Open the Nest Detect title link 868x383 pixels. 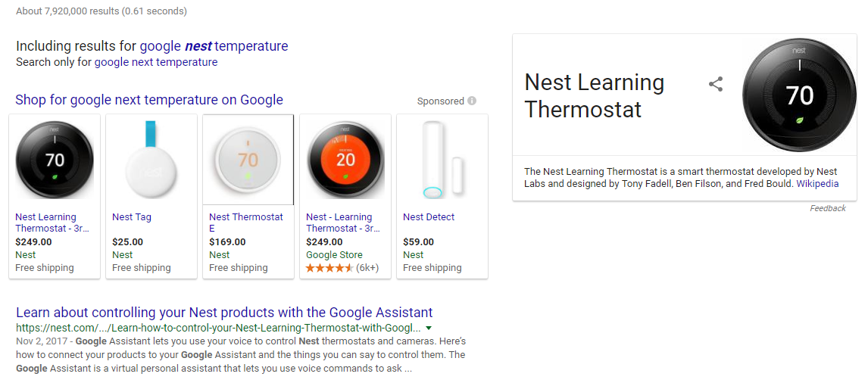point(429,217)
